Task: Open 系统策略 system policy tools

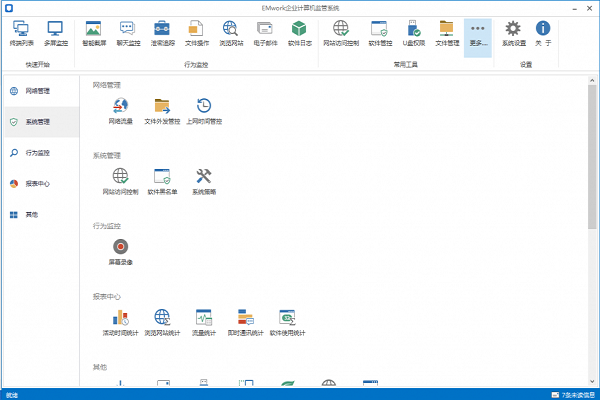Action: click(204, 180)
